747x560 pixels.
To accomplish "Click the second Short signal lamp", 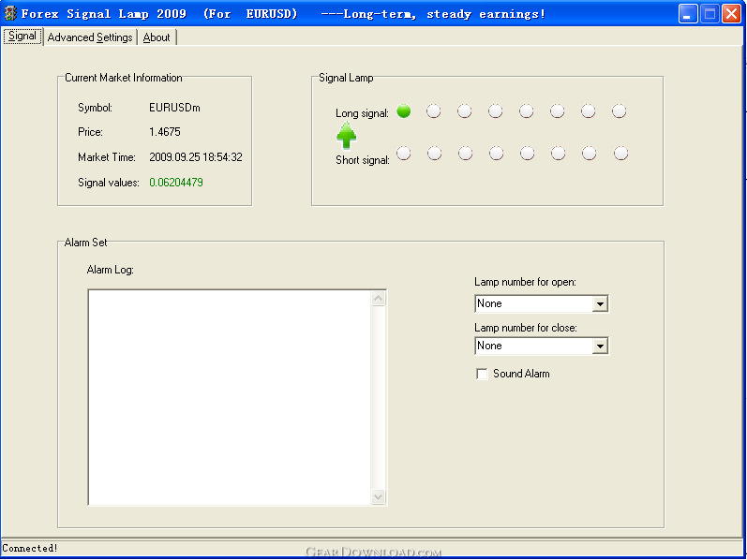I will click(x=435, y=154).
